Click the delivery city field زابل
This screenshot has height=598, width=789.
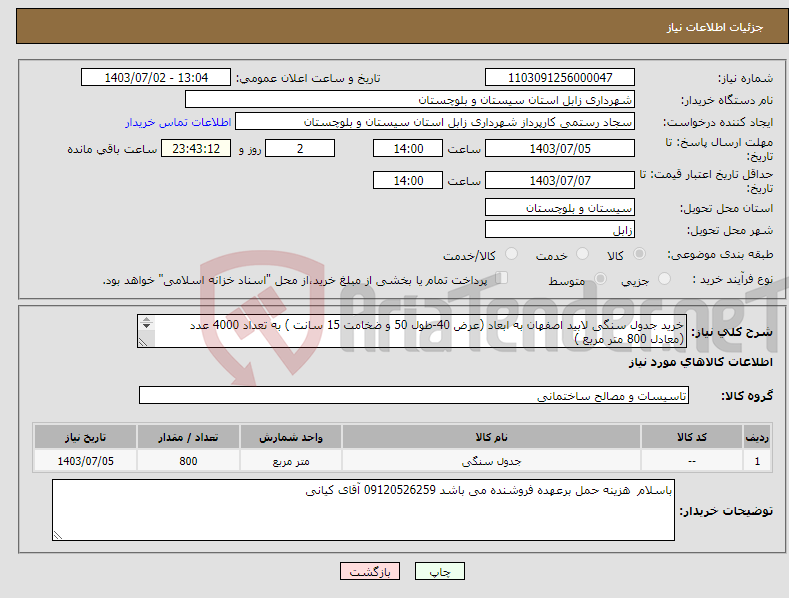560,230
